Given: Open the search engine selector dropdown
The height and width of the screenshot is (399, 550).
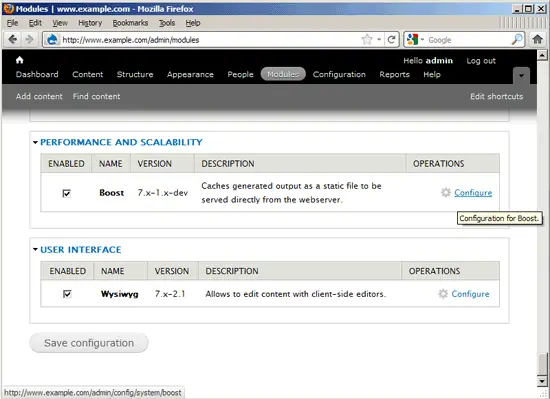Looking at the screenshot, I should pyautogui.click(x=415, y=40).
